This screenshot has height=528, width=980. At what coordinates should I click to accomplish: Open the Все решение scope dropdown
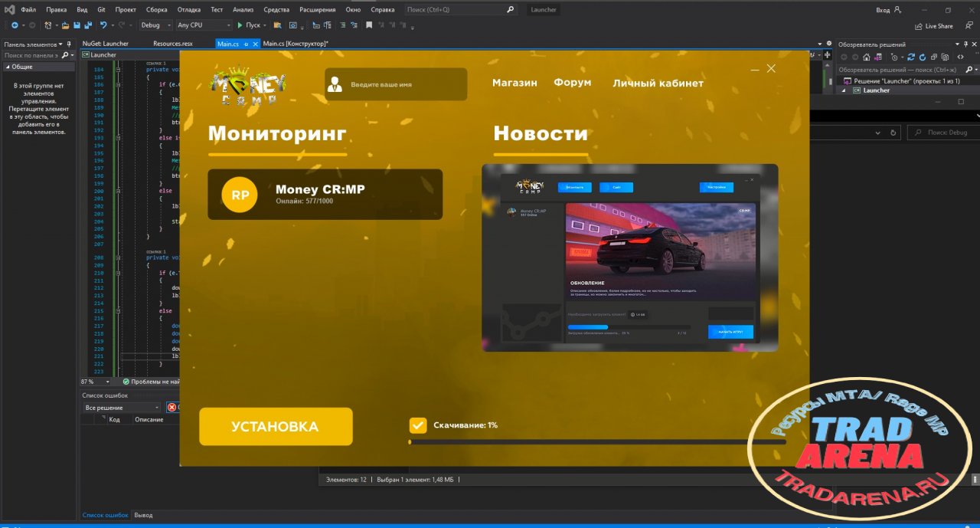122,408
